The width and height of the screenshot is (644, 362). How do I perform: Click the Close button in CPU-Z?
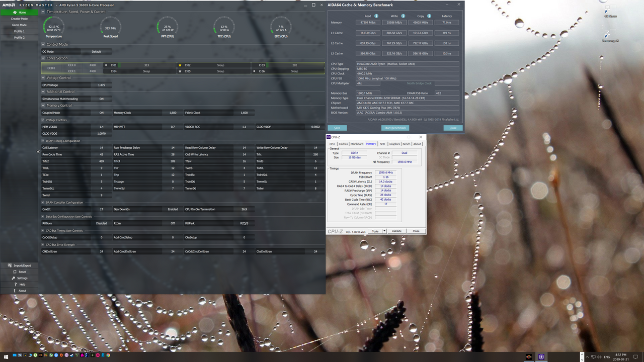416,231
